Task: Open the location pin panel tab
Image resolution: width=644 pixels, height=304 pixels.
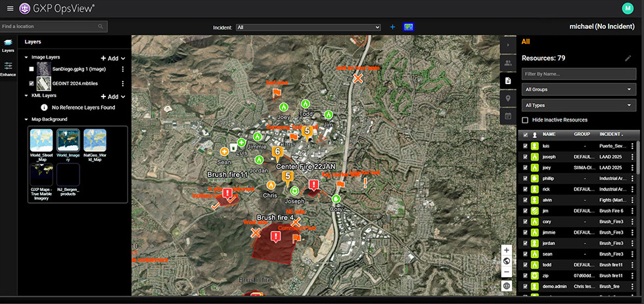Action: (507, 98)
